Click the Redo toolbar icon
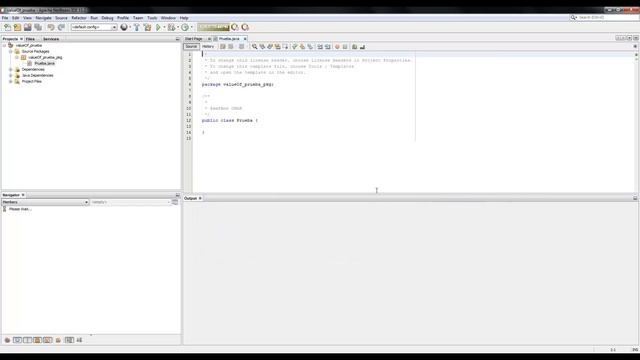The image size is (640, 360). pyautogui.click(x=61, y=27)
